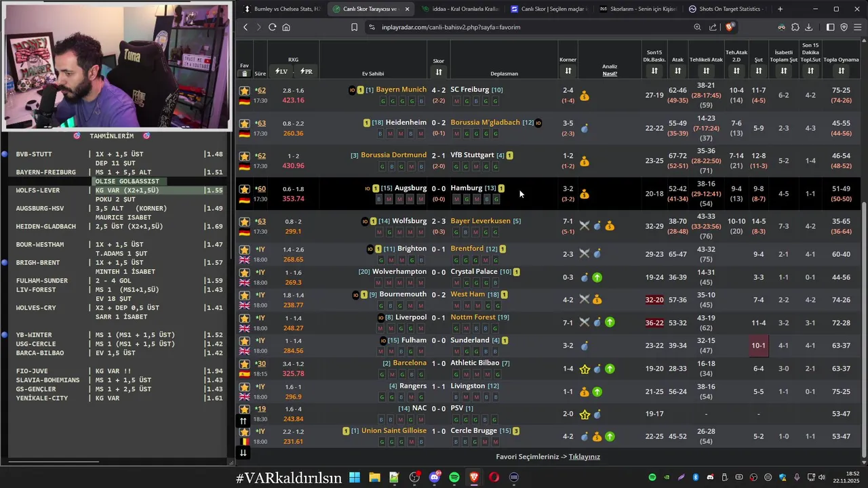Click green up arrow in Wolverhampton row
868x488 pixels.
click(597, 277)
